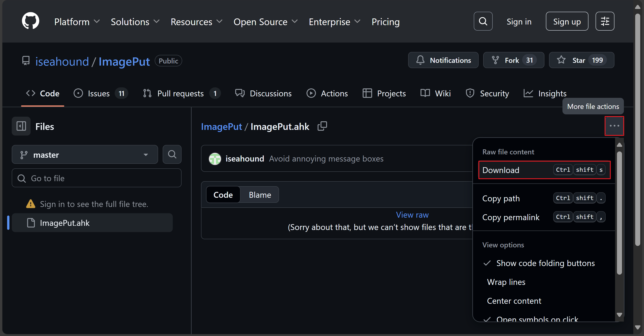
Task: Switch to the Blame view
Action: (x=260, y=195)
